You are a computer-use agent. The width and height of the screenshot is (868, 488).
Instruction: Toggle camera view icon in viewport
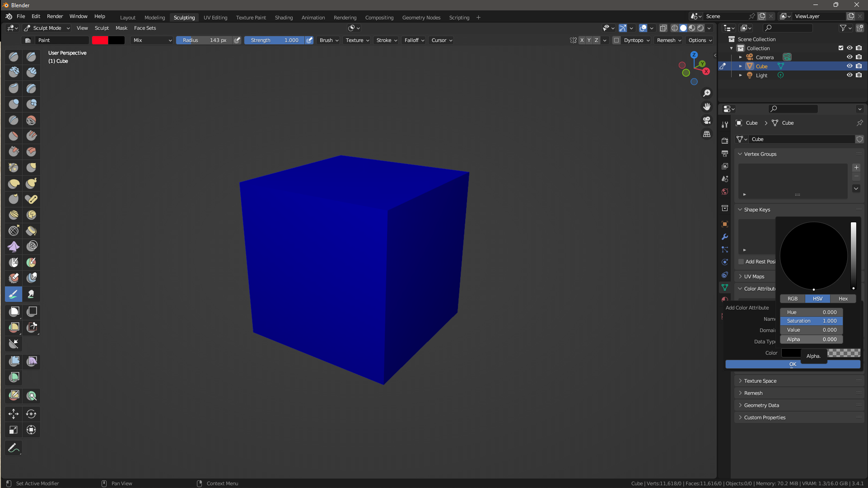click(x=707, y=120)
